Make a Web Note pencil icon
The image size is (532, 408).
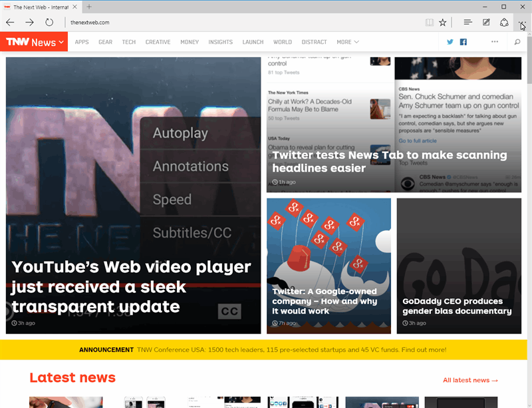pyautogui.click(x=486, y=23)
